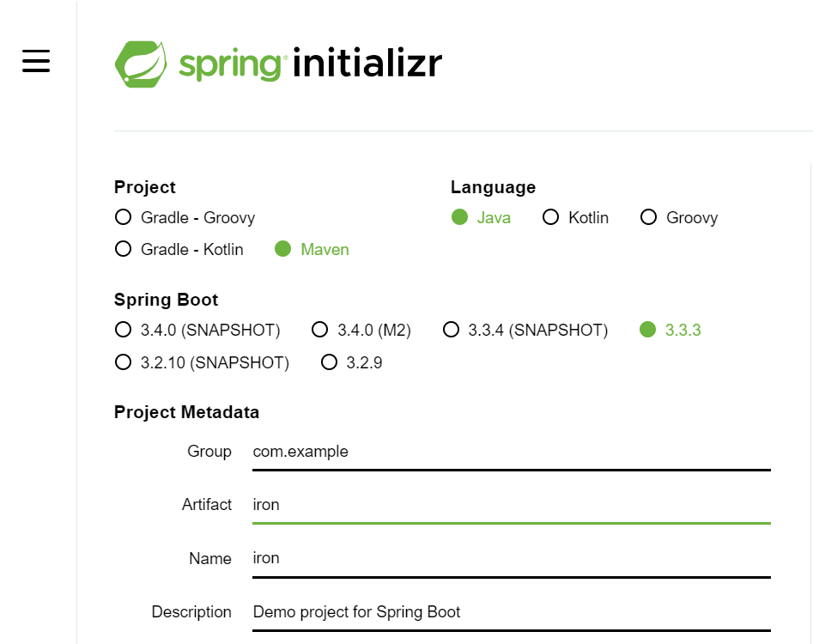Click into the Name field
Image resolution: width=813 pixels, height=644 pixels.
point(511,558)
